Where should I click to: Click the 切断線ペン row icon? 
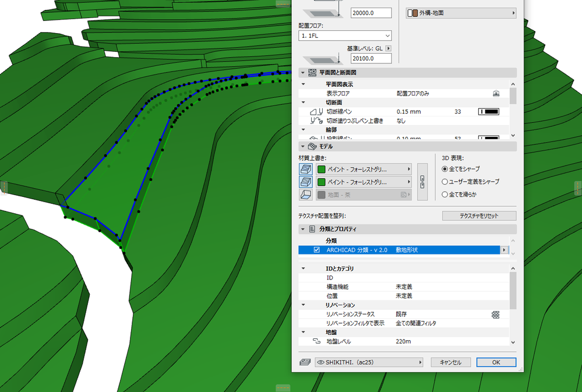click(x=316, y=111)
